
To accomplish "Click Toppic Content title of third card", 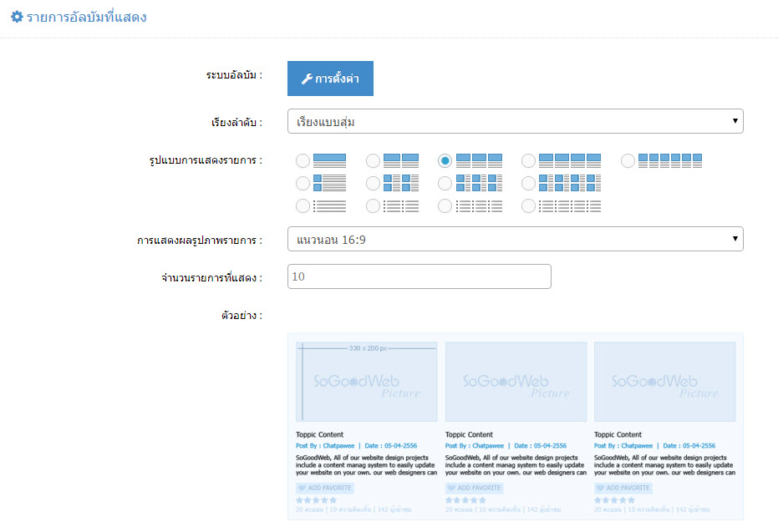I will (618, 435).
